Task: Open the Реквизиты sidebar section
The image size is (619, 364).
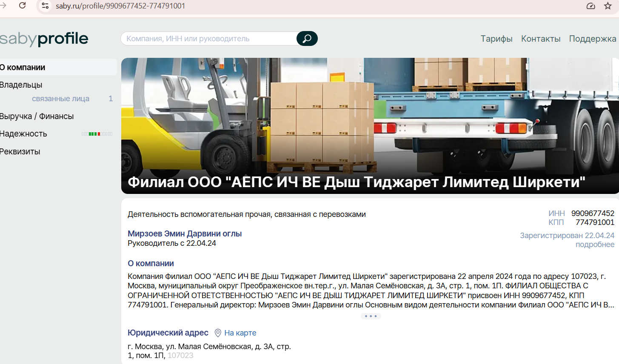Action: pyautogui.click(x=20, y=152)
